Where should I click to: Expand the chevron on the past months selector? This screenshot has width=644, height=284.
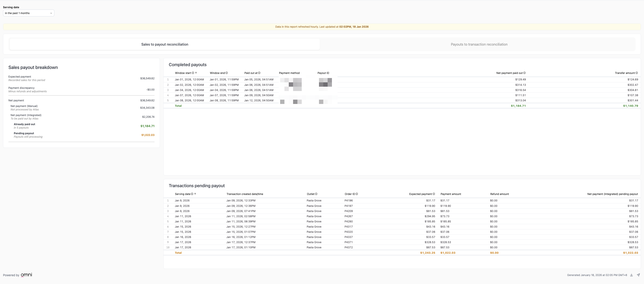51,13
